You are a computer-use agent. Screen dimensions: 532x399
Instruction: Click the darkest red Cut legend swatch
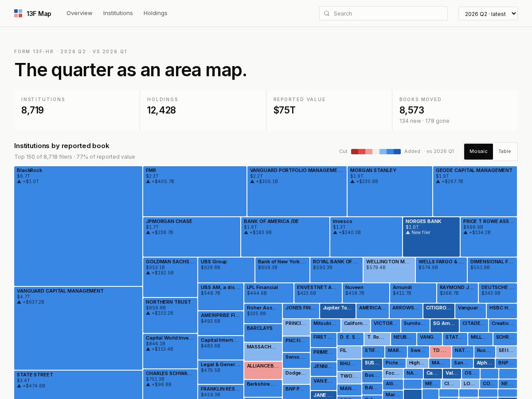355,152
